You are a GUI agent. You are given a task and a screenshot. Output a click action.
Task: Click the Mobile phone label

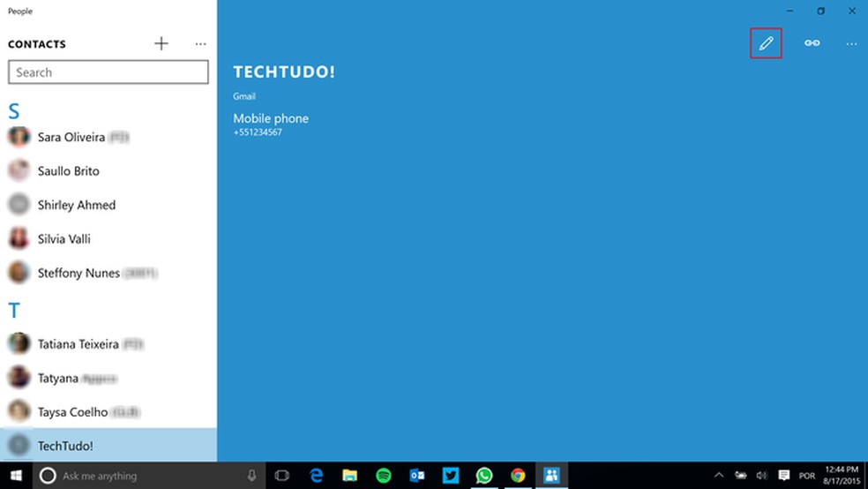tap(271, 118)
